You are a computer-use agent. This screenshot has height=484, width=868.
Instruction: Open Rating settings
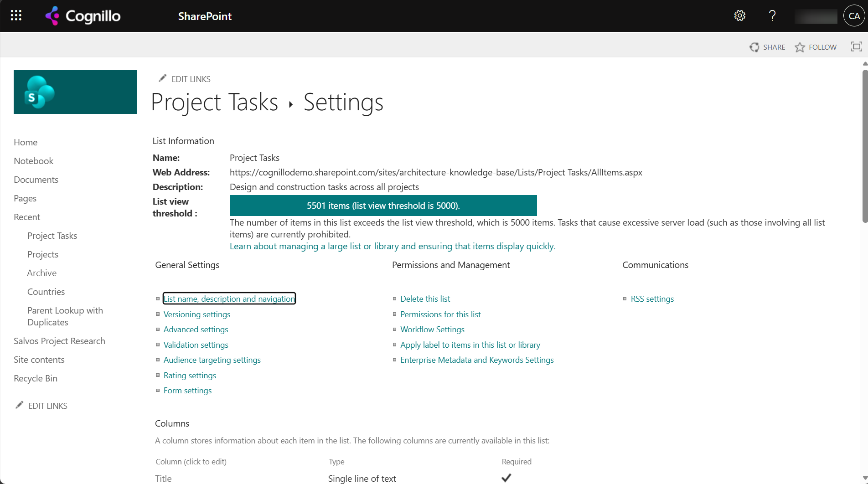(190, 375)
